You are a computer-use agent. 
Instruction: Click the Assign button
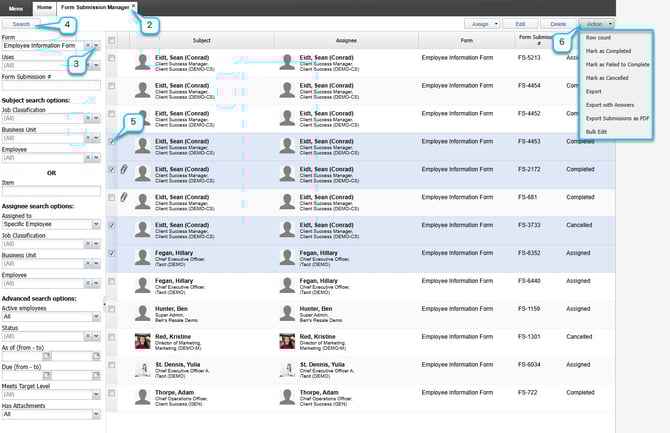click(x=480, y=24)
